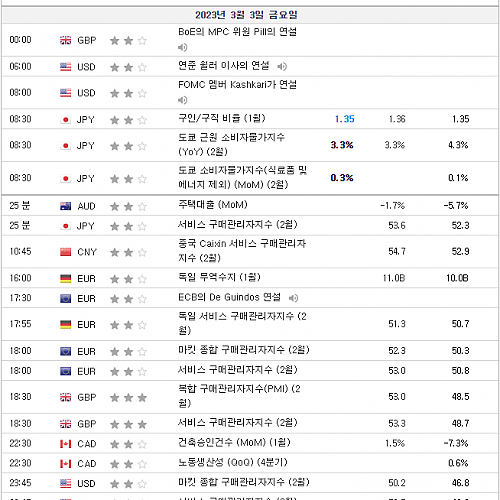Click speaker icon next to ECB De Guindos speech
This screenshot has width=500, height=500.
[293, 298]
